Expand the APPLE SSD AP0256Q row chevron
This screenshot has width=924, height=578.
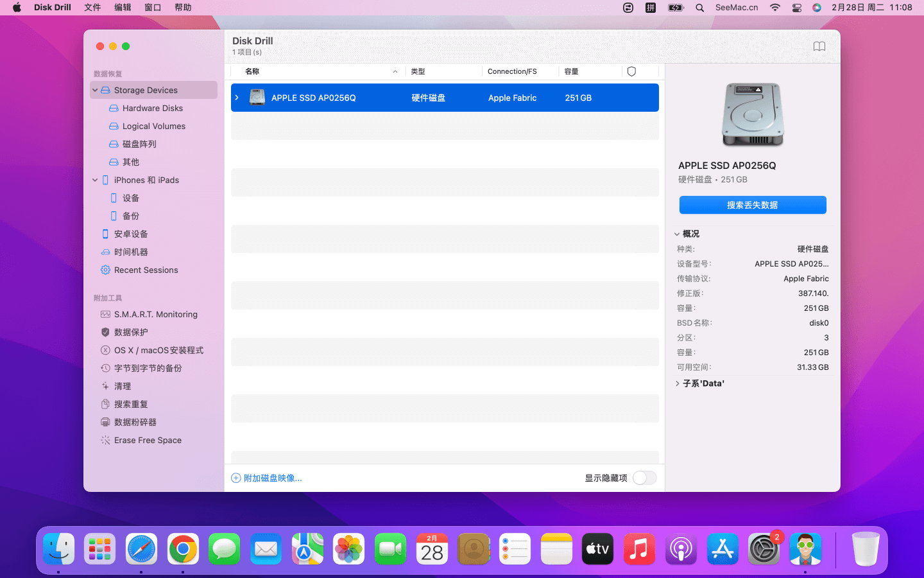(237, 98)
